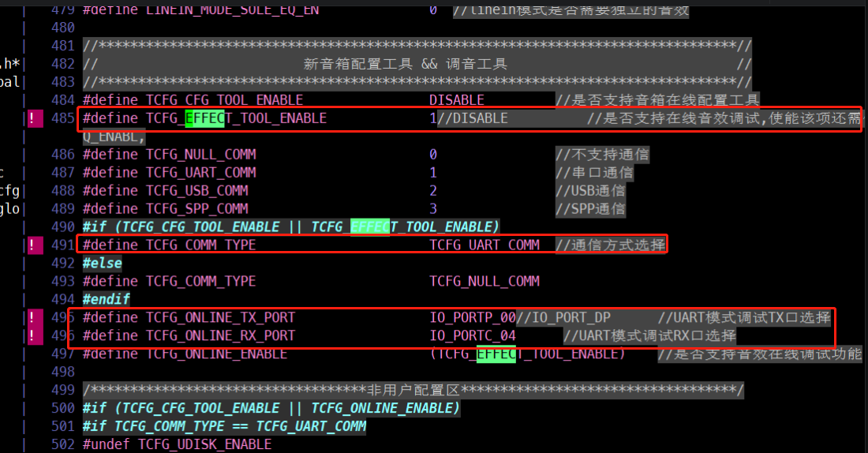Click TCFG_CFG_TOOL_ENABLE on line 484
This screenshot has width=868, height=453.
[x=225, y=100]
